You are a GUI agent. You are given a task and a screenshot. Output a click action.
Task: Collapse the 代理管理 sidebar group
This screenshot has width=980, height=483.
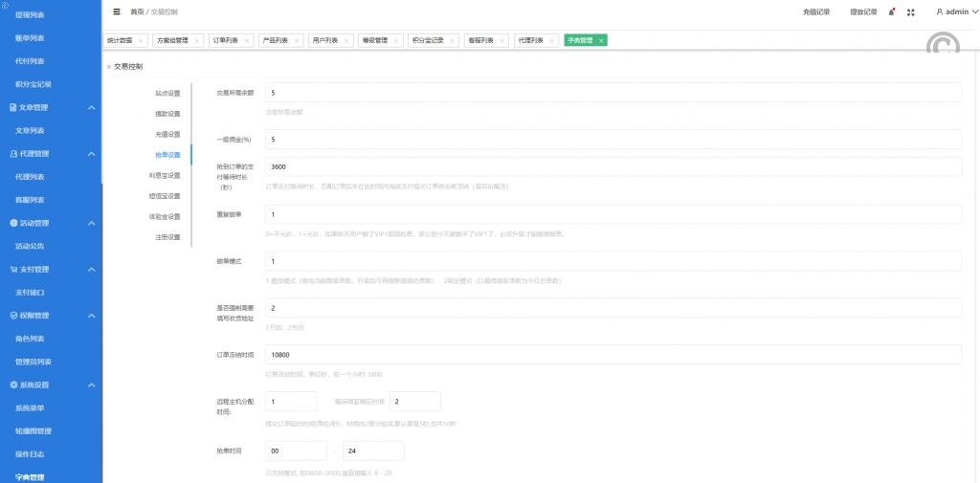(x=91, y=154)
